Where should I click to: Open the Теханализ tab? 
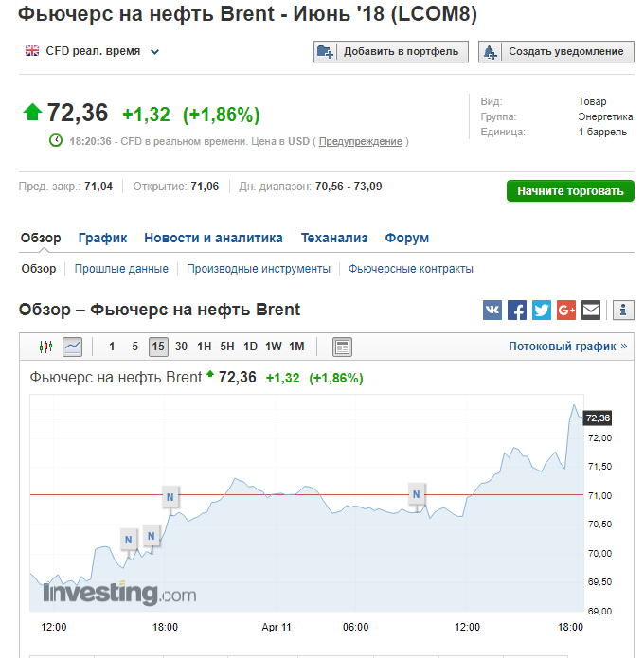point(333,238)
